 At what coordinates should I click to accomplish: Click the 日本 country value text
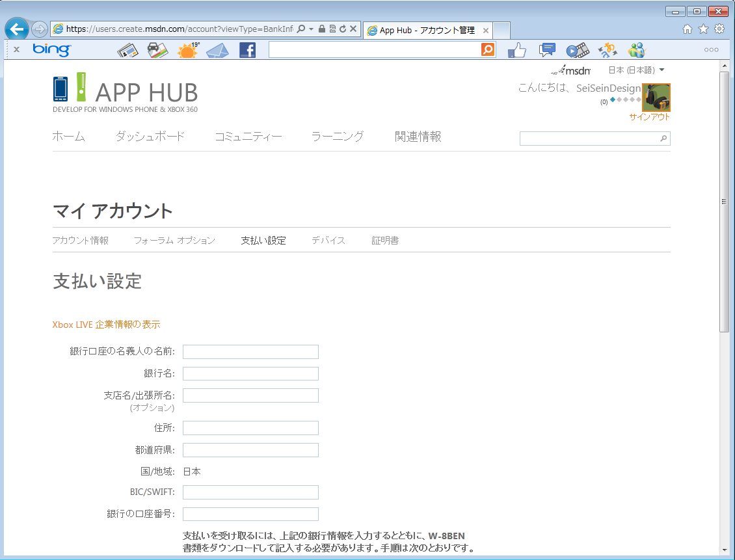(192, 472)
